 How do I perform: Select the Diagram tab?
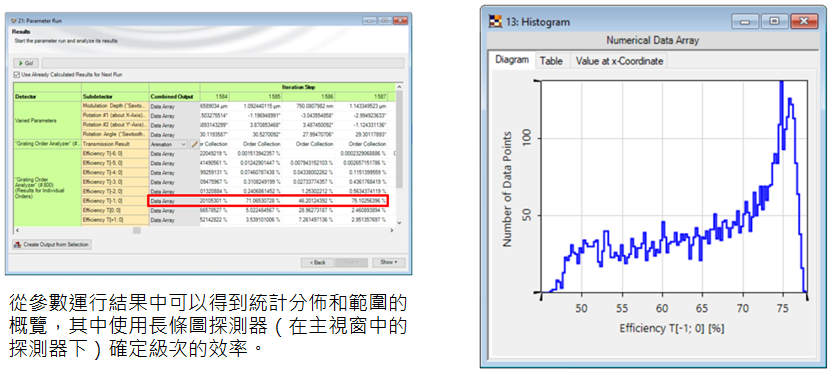512,60
